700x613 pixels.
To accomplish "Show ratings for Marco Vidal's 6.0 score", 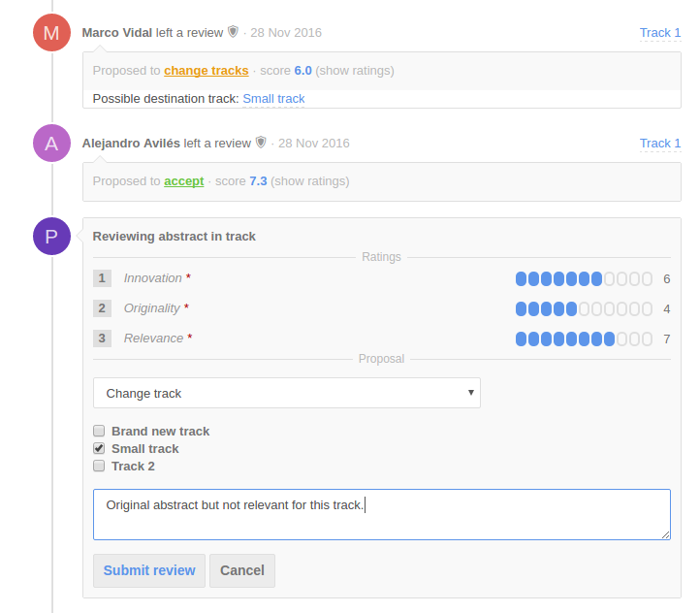I will 355,71.
